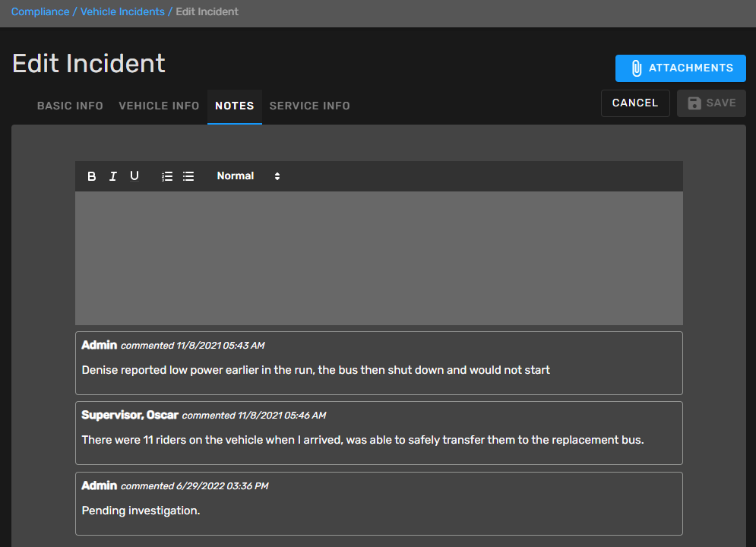
Task: Toggle bold formatting in notes editor
Action: [92, 176]
